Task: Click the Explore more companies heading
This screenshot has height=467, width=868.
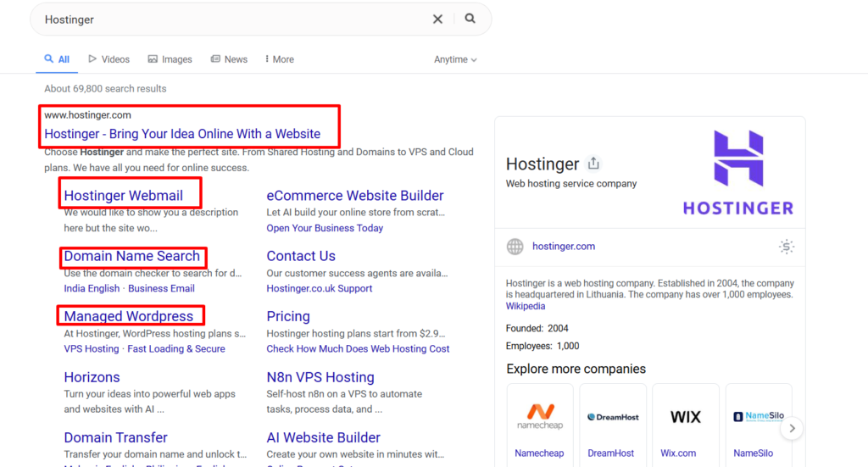Action: [x=576, y=369]
